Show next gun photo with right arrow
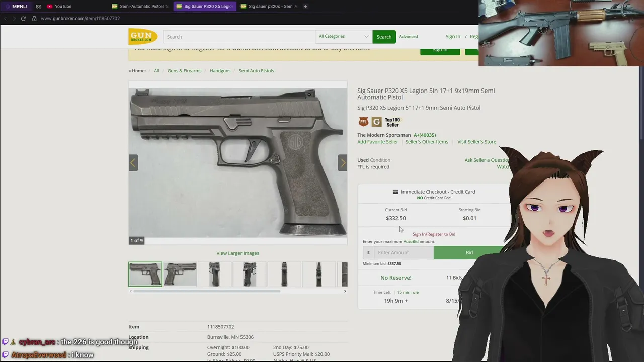Image resolution: width=644 pixels, height=362 pixels. pyautogui.click(x=343, y=163)
